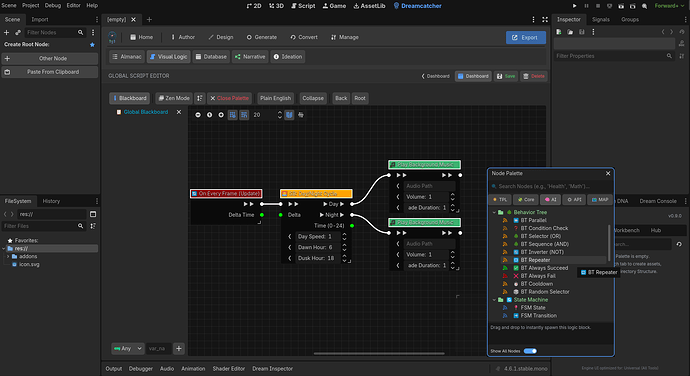Select FSM State node entry
The image size is (690, 376).
pyautogui.click(x=532, y=308)
